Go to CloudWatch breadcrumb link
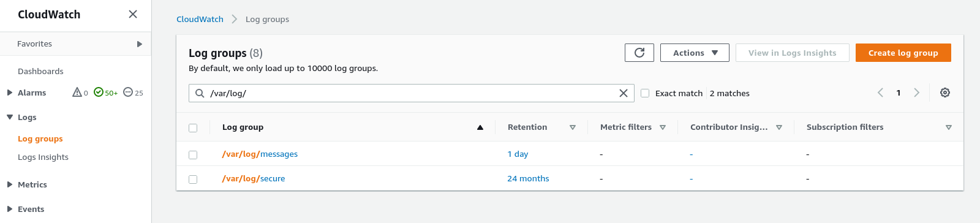Viewport: 980px width, 223px height. point(200,20)
